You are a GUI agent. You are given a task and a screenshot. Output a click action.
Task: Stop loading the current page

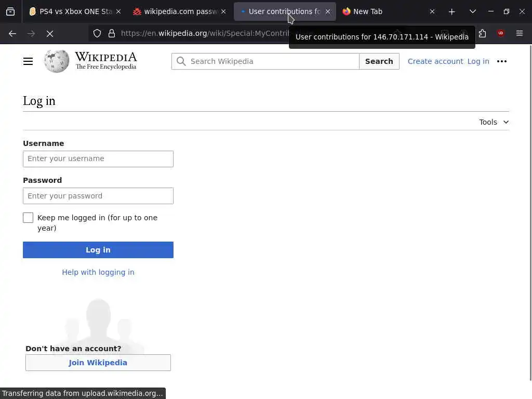pyautogui.click(x=50, y=34)
